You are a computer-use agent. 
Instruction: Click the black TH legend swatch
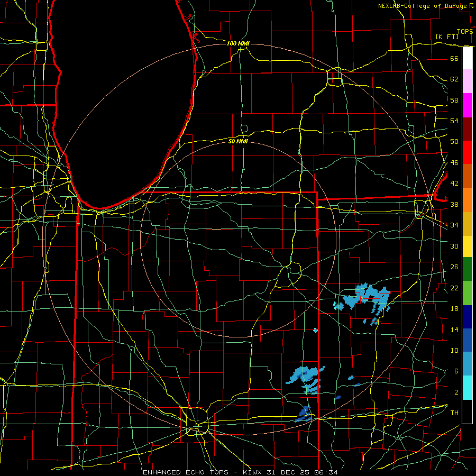coord(467,411)
